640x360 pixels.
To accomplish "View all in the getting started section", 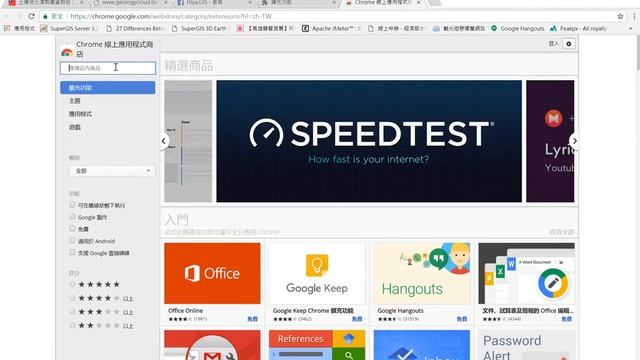I will pyautogui.click(x=562, y=232).
